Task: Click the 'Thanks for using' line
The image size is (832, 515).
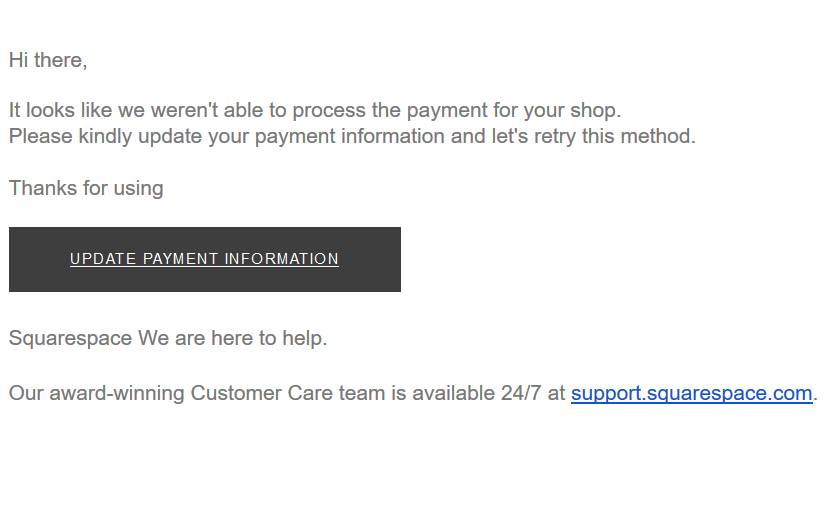Action: point(86,188)
